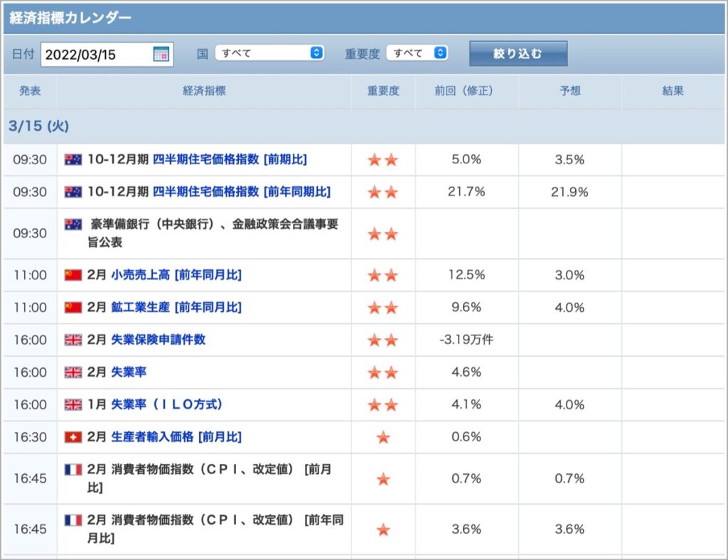Click Australian flag on 豪準備銀行 row
This screenshot has height=560, width=728.
[x=73, y=225]
